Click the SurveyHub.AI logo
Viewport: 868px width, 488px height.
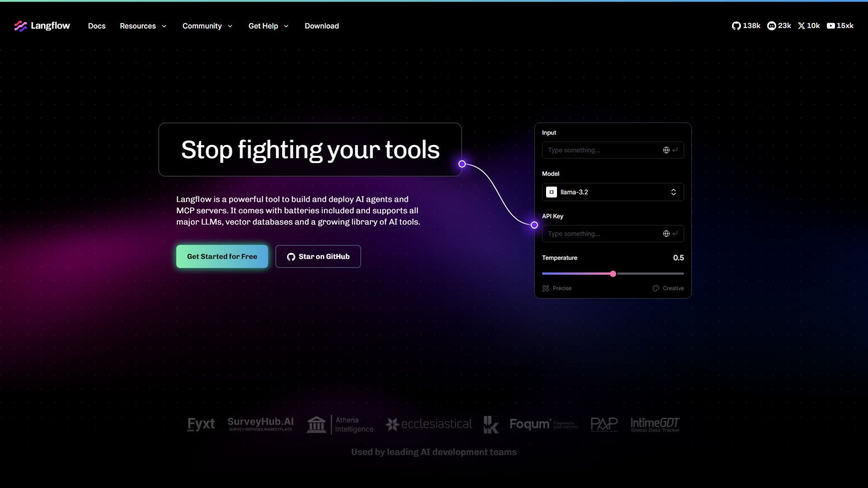point(260,424)
